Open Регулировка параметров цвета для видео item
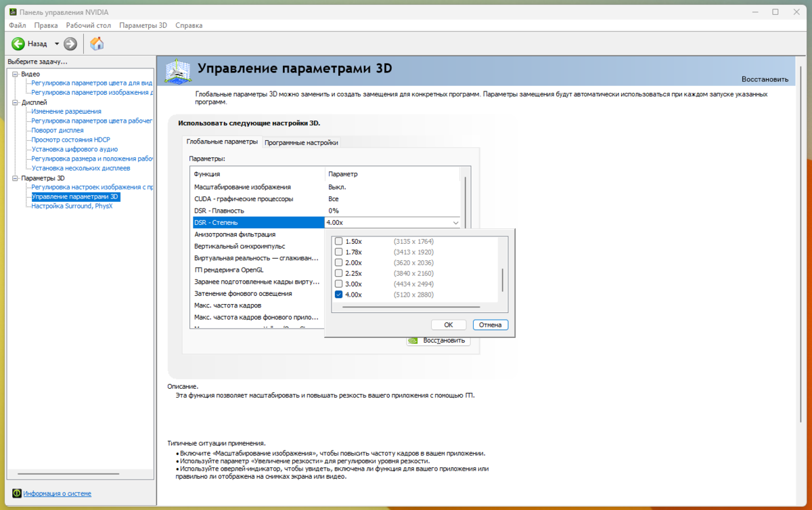 pos(92,83)
